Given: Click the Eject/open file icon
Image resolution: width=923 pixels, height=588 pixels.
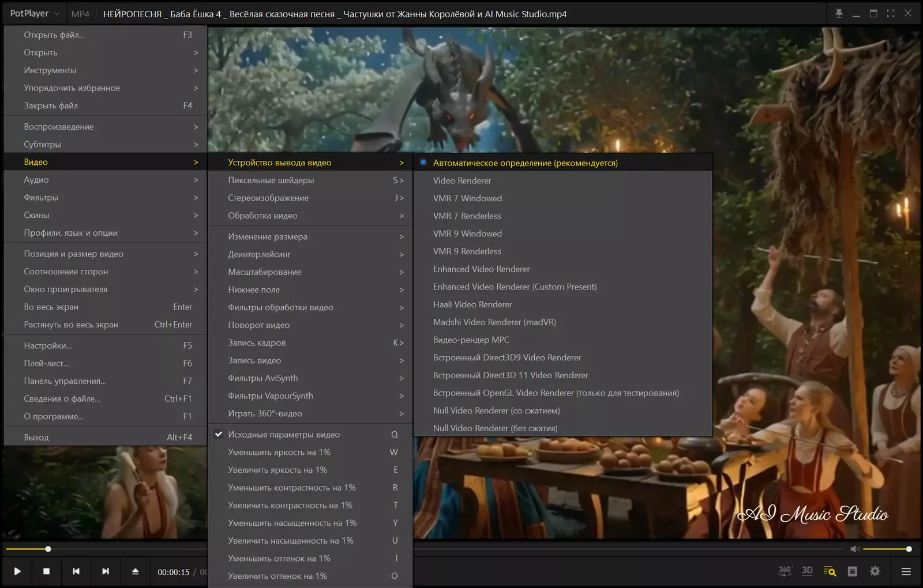Looking at the screenshot, I should [136, 571].
